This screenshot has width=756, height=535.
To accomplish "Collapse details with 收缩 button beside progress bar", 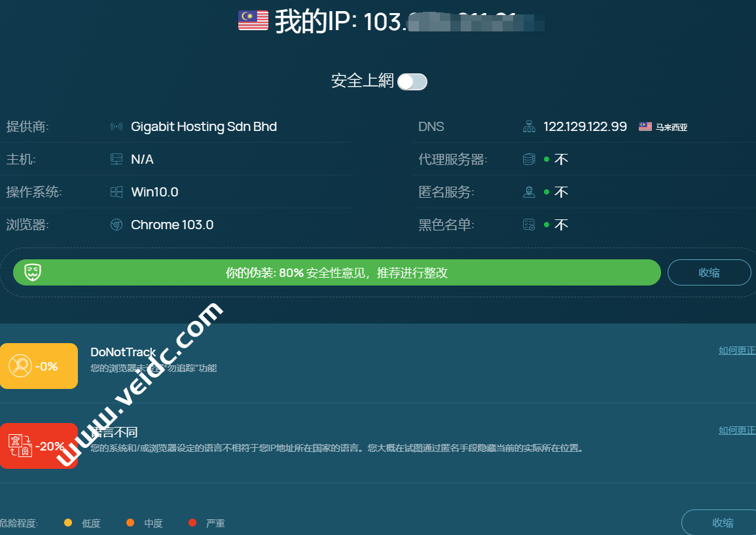I will [709, 272].
